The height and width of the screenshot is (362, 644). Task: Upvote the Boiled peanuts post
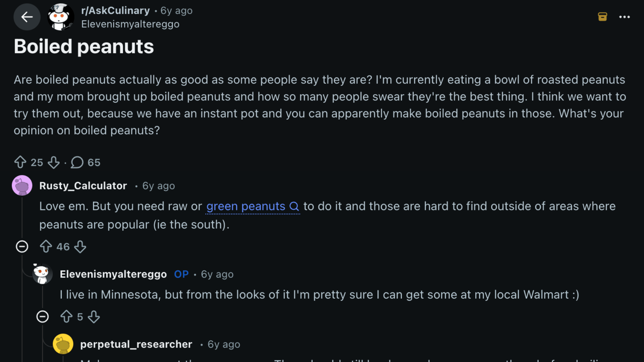[x=21, y=162]
